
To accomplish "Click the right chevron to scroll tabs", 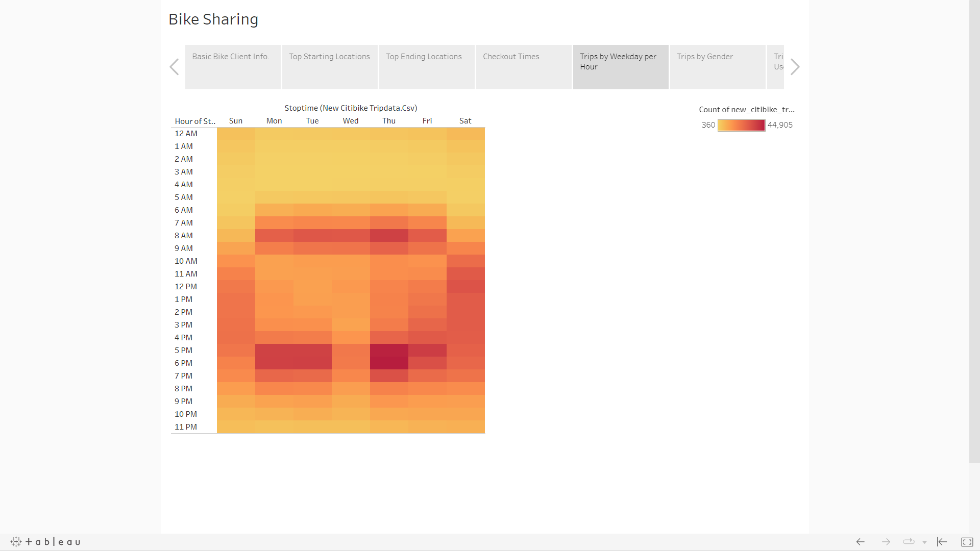I will click(795, 67).
